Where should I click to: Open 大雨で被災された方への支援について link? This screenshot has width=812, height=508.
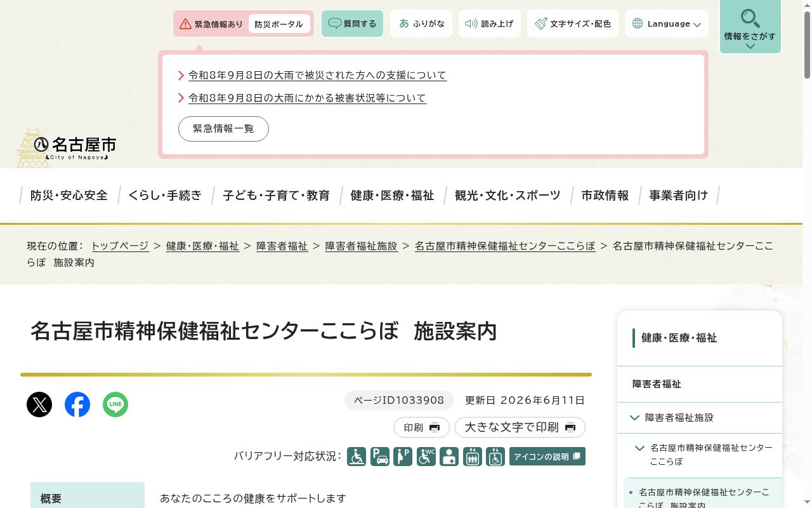click(x=317, y=76)
